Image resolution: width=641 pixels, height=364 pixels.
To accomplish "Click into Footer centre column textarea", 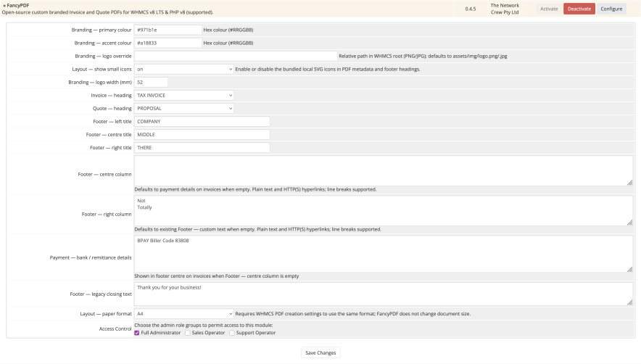I will click(x=384, y=170).
